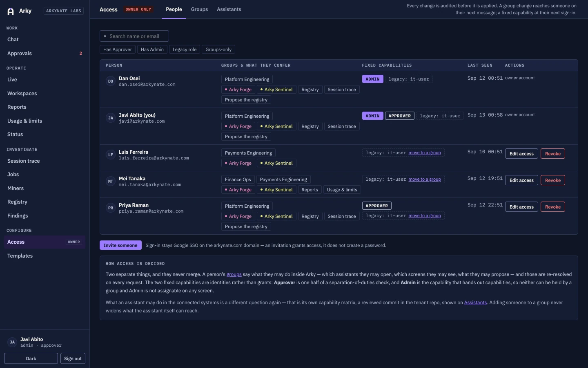
Task: Open Chat in the sidebar
Action: point(45,40)
